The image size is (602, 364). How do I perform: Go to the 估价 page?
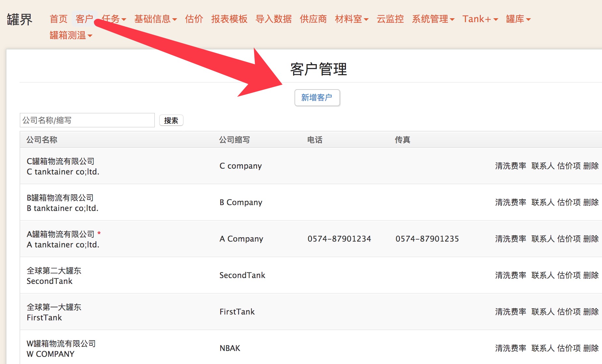[x=194, y=19]
